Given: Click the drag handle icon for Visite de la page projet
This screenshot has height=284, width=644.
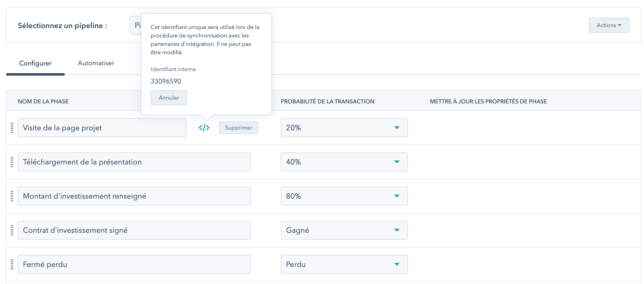Looking at the screenshot, I should tap(12, 128).
